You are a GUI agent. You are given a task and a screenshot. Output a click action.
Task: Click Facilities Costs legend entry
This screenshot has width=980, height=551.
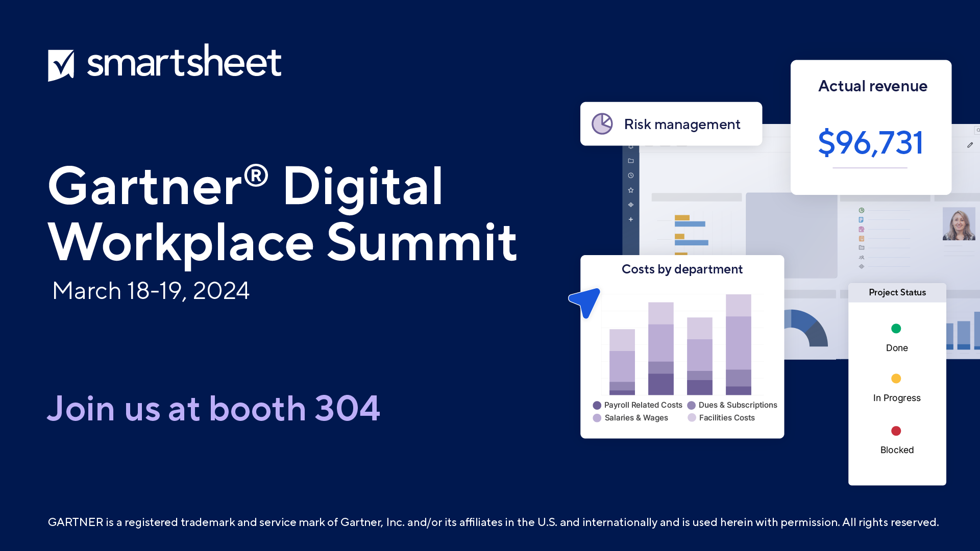pos(726,418)
